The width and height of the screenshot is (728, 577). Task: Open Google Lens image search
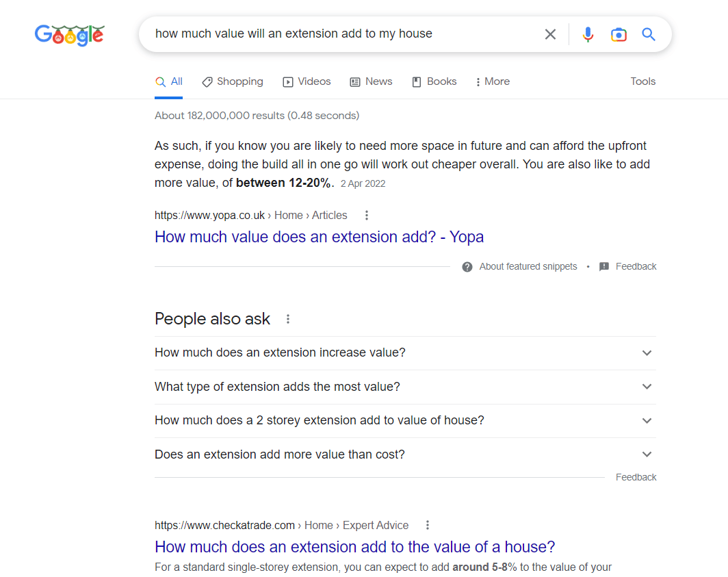[x=619, y=34]
